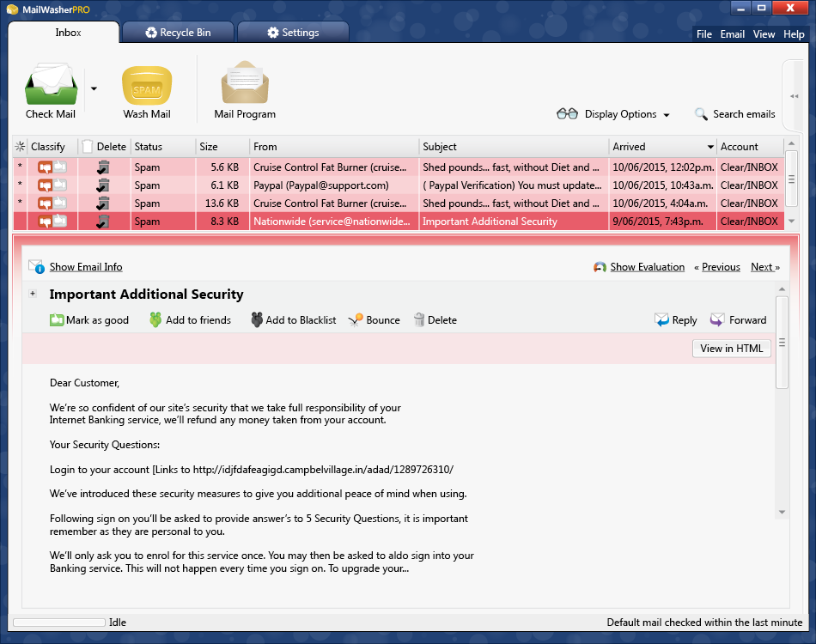The width and height of the screenshot is (816, 644).
Task: Click the Delete column header checkbox icon
Action: (88, 147)
